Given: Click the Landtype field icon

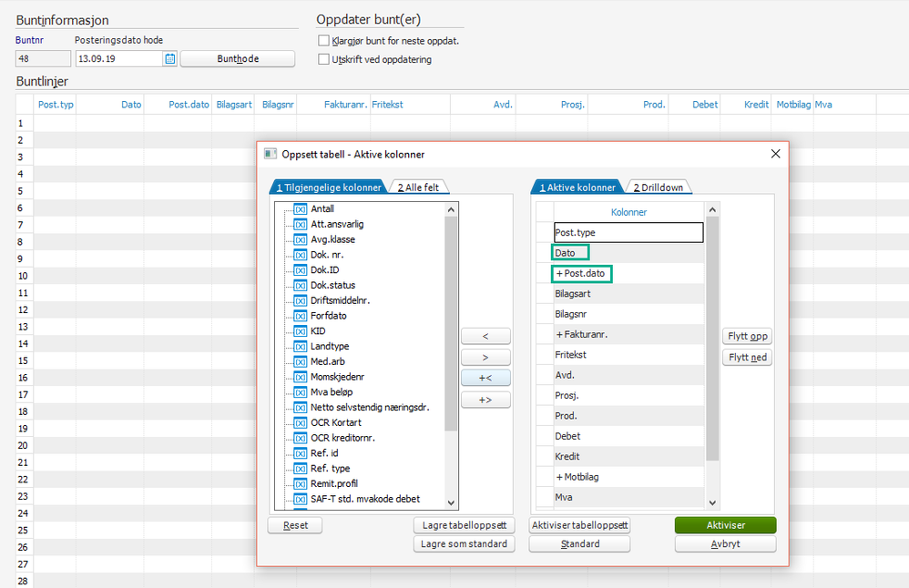Looking at the screenshot, I should coord(301,347).
